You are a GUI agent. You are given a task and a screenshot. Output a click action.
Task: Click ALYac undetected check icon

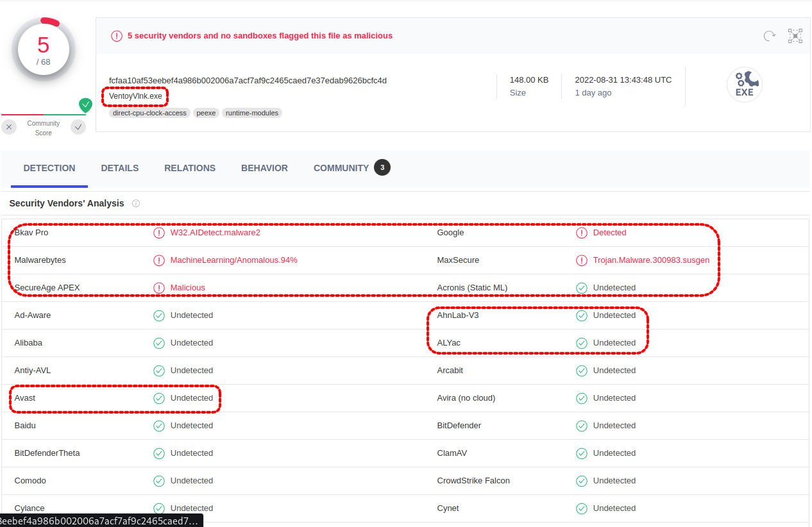coord(582,343)
